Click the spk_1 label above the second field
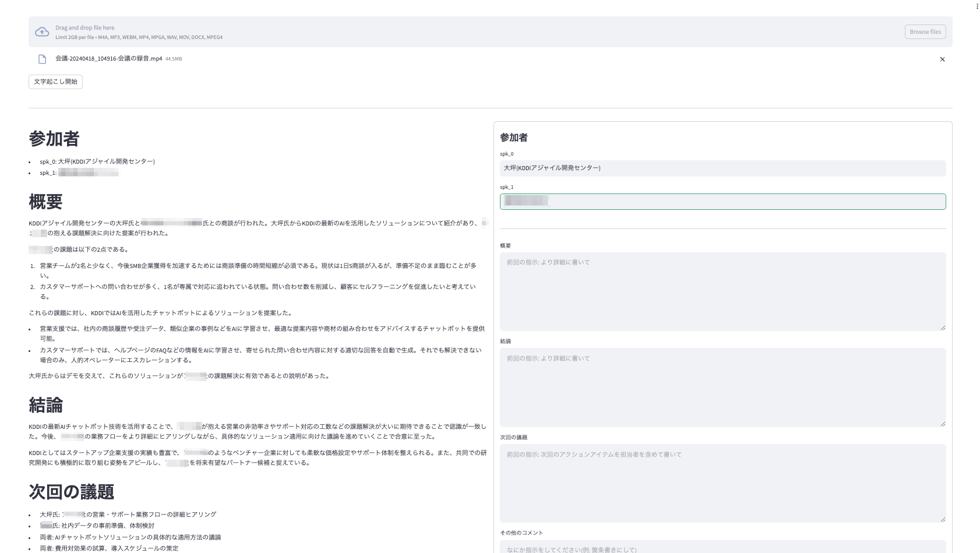Image resolution: width=980 pixels, height=553 pixels. click(507, 187)
